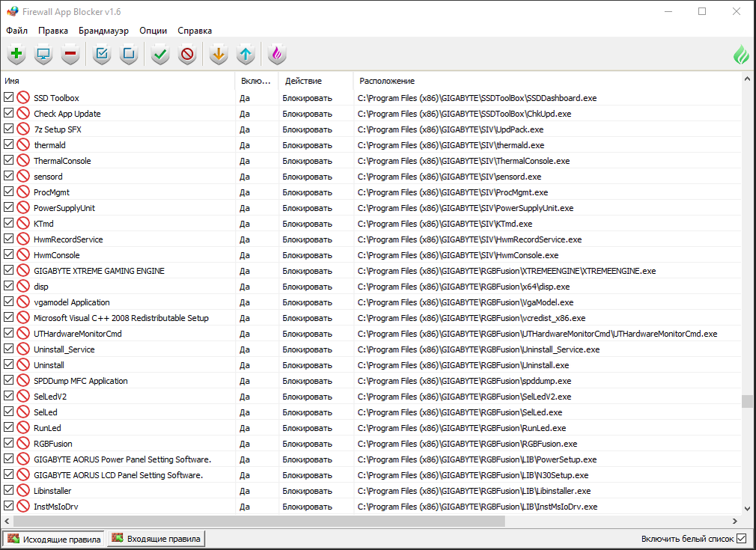Uncheck the 7z Setup SFX rule checkbox
Viewport: 756px width, 550px height.
click(8, 129)
